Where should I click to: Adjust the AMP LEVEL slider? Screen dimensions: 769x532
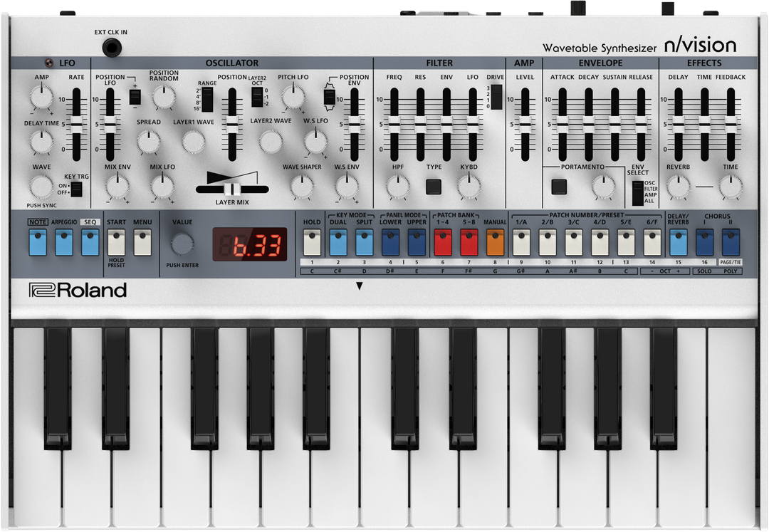(525, 125)
